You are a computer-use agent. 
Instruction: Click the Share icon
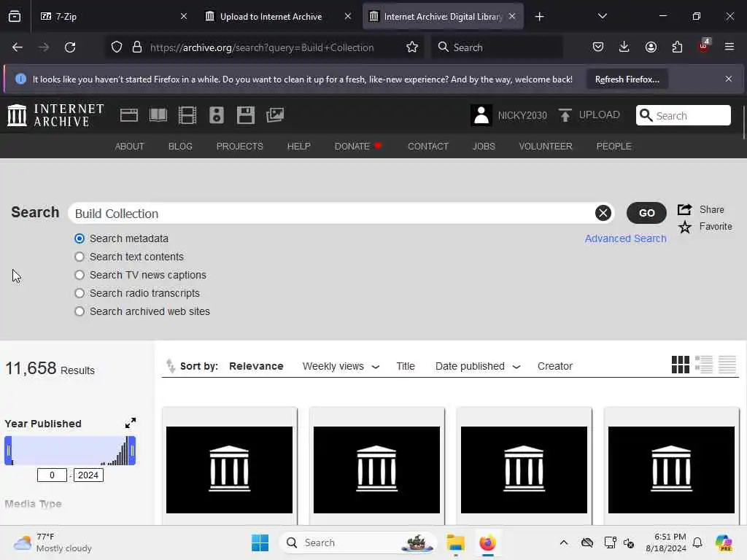(684, 209)
